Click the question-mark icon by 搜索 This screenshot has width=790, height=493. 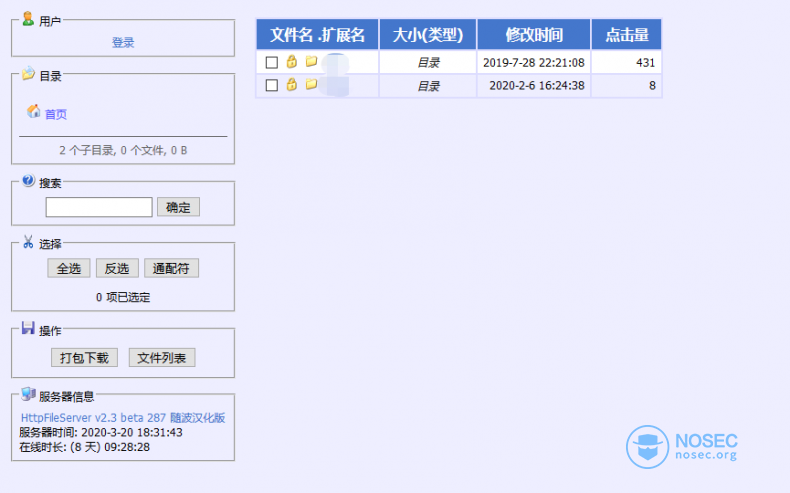28,181
